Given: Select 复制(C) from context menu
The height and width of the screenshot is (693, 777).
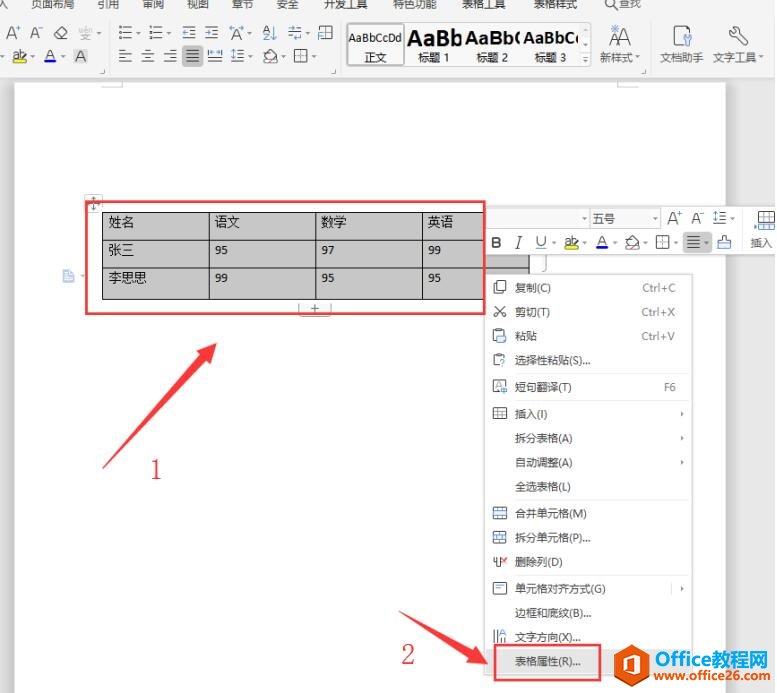Looking at the screenshot, I should pyautogui.click(x=588, y=288).
